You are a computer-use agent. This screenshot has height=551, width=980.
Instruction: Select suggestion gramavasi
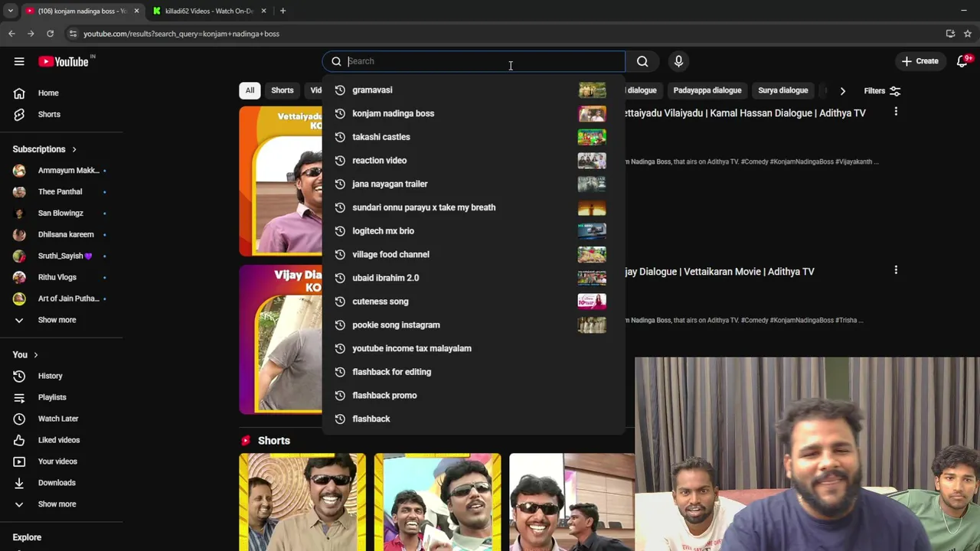point(473,90)
